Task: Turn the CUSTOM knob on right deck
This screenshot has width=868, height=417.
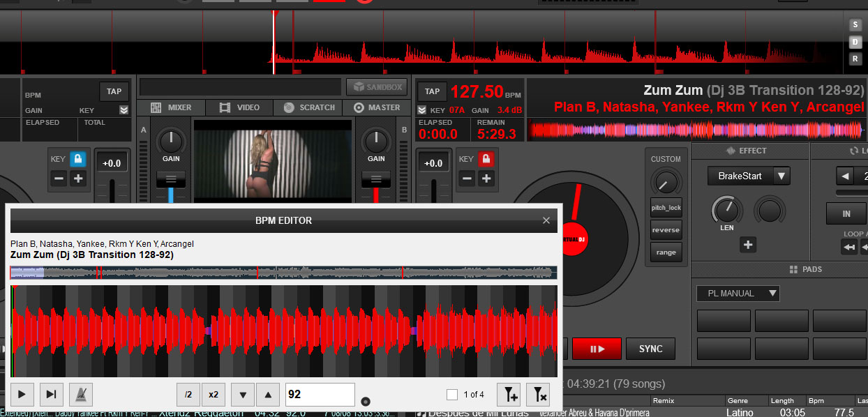Action: click(666, 183)
